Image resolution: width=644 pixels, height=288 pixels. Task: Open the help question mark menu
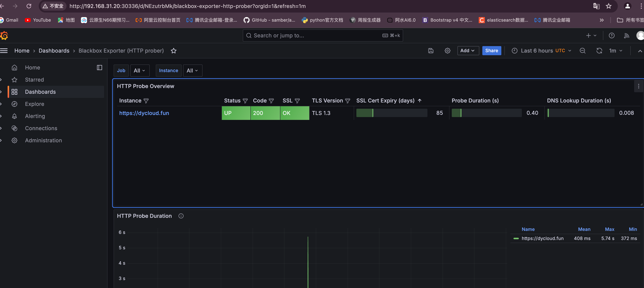(611, 36)
